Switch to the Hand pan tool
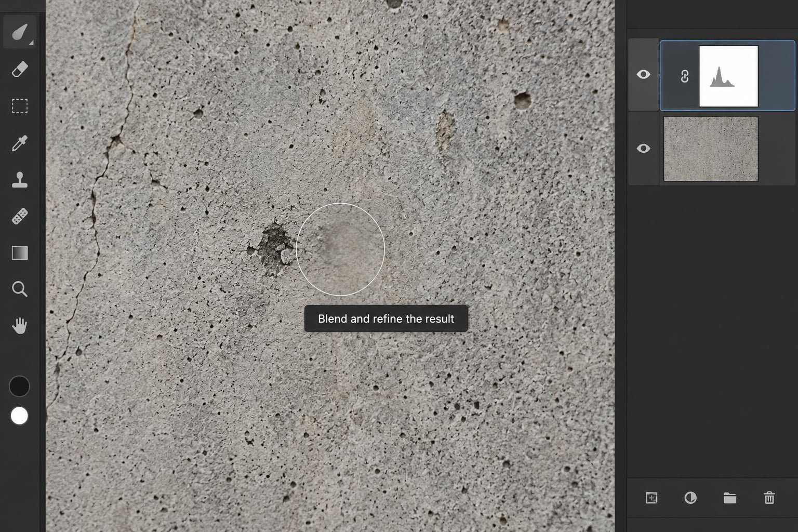This screenshot has width=798, height=532. [20, 326]
